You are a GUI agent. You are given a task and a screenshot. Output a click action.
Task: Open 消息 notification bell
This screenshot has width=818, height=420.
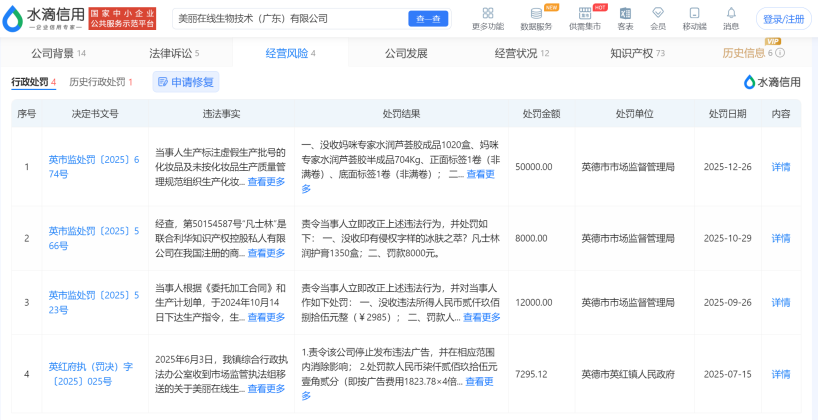[x=731, y=13]
